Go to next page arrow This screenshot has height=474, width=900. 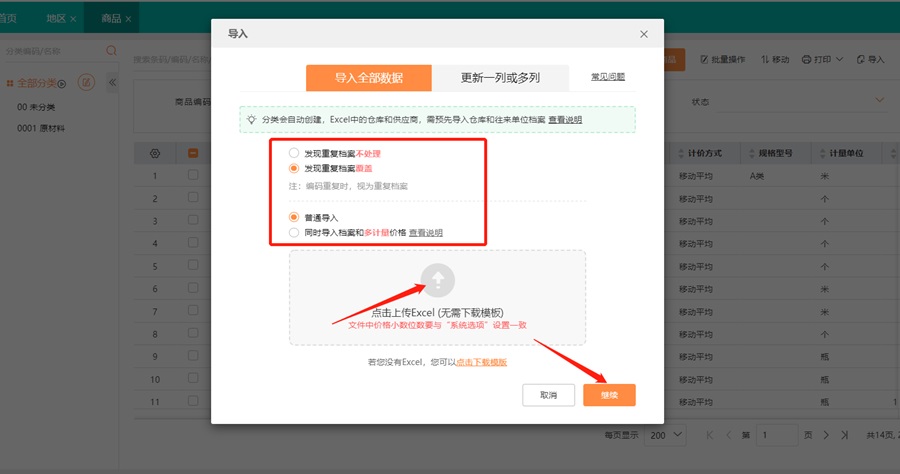point(826,435)
